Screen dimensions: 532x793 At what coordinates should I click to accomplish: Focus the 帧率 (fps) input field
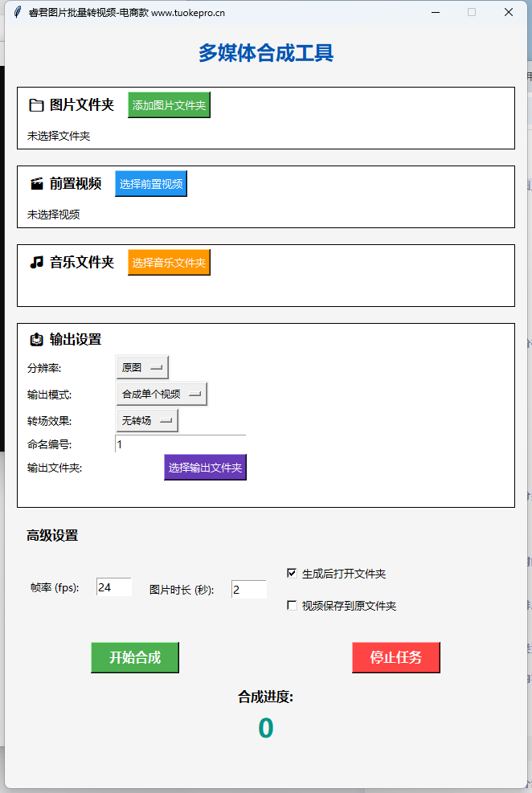click(113, 587)
